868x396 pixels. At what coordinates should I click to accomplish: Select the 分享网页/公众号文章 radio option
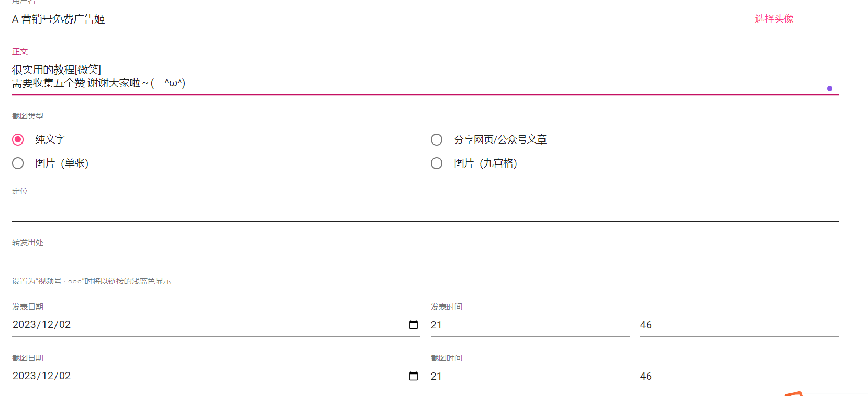pos(437,139)
